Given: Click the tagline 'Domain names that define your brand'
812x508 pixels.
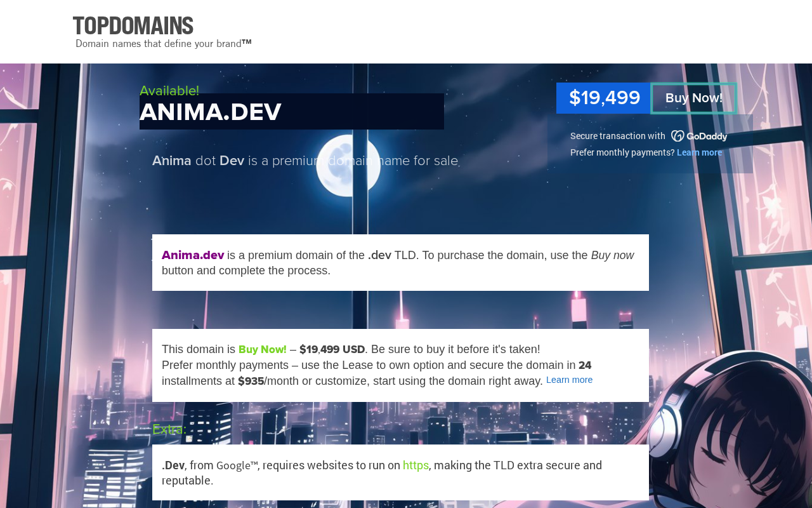Looking at the screenshot, I should [164, 44].
